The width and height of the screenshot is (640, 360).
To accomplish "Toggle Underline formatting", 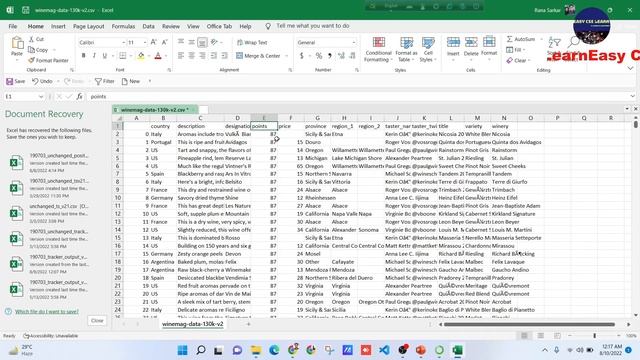I will 104,56.
